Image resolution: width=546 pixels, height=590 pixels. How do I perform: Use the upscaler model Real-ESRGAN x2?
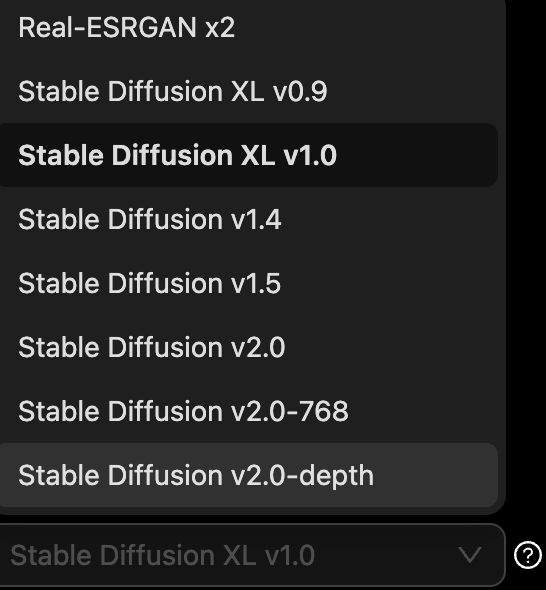tap(248, 27)
